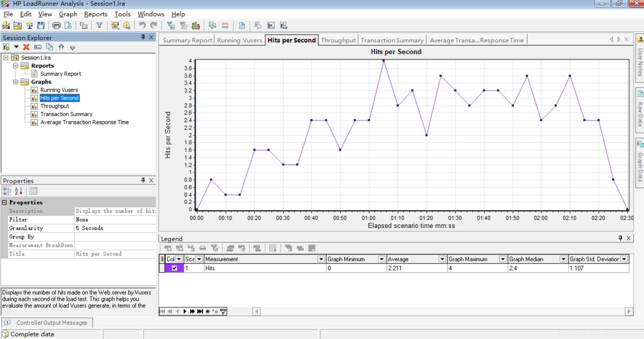The image size is (644, 339).
Task: Collapse the Properties section
Action: [5, 202]
